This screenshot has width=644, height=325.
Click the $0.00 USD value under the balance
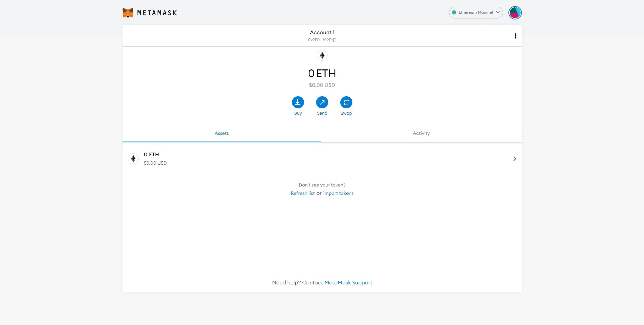(322, 85)
